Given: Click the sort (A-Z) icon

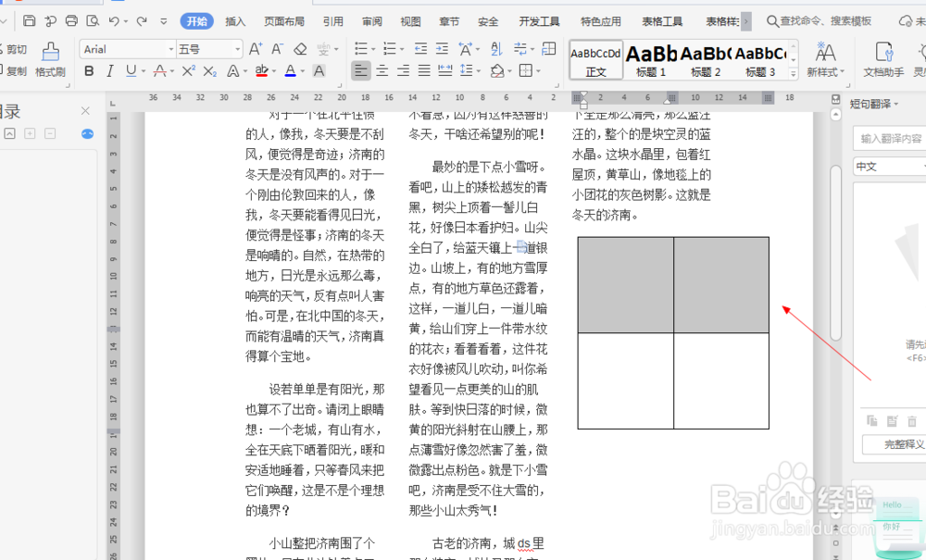Looking at the screenshot, I should (496, 48).
